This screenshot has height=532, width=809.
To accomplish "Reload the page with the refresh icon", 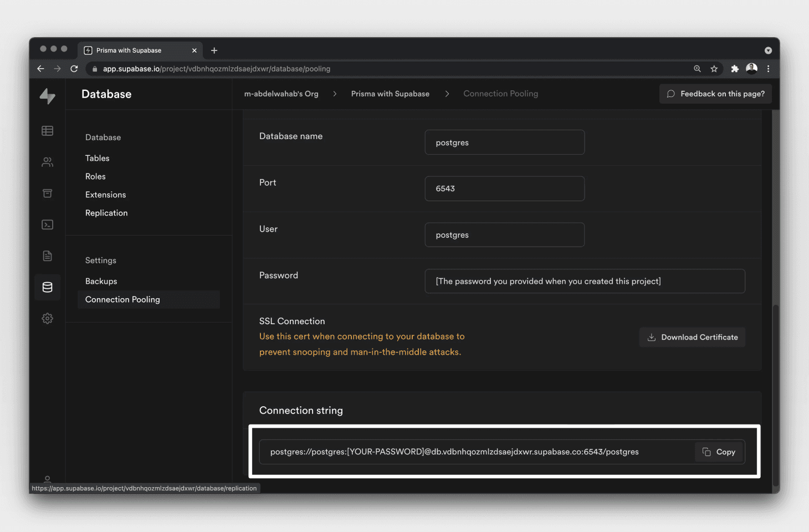I will point(74,69).
